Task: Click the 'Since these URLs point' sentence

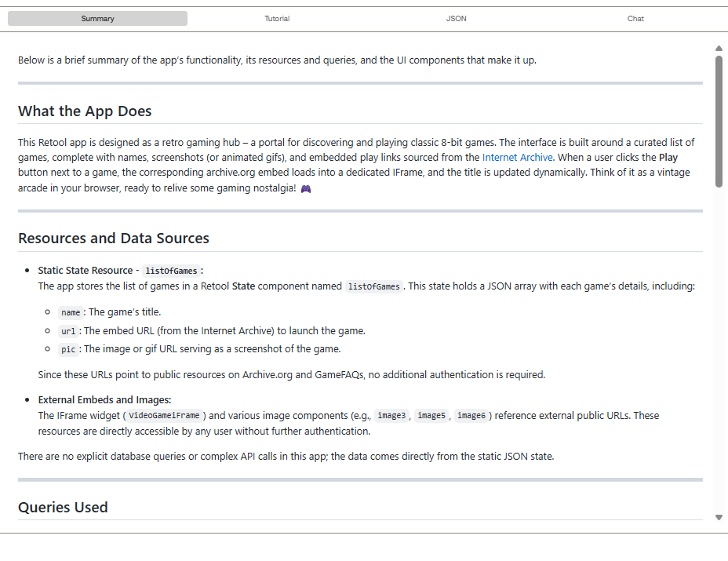Action: [292, 375]
